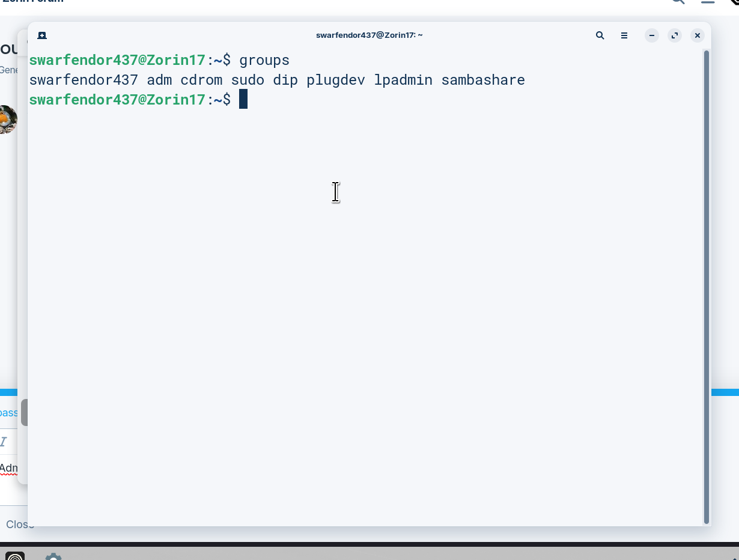Open the forum hamburger menu icon

[x=707, y=2]
